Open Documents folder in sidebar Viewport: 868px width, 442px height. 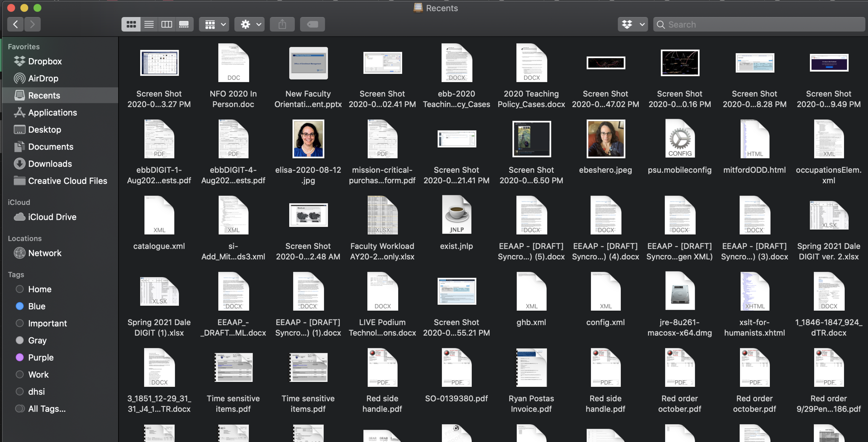point(50,147)
